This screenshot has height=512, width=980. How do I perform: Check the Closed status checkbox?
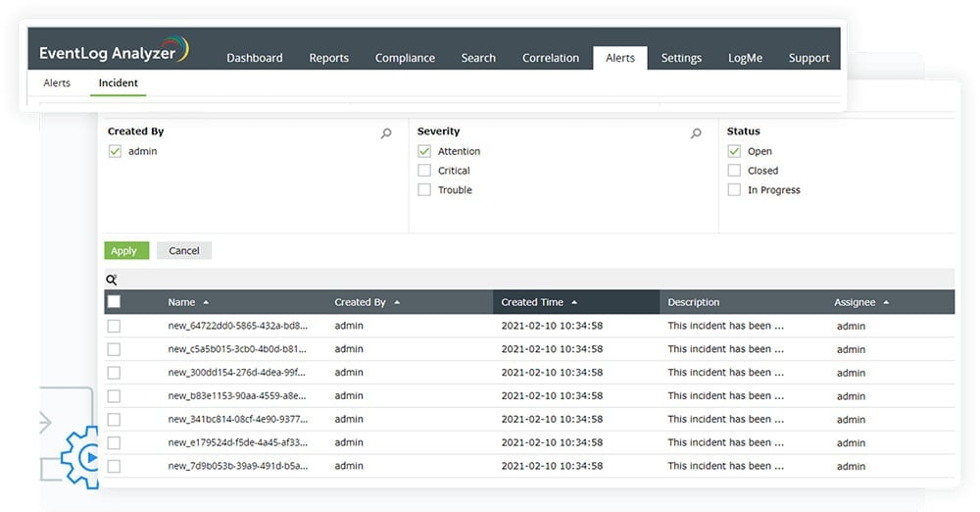pyautogui.click(x=734, y=171)
